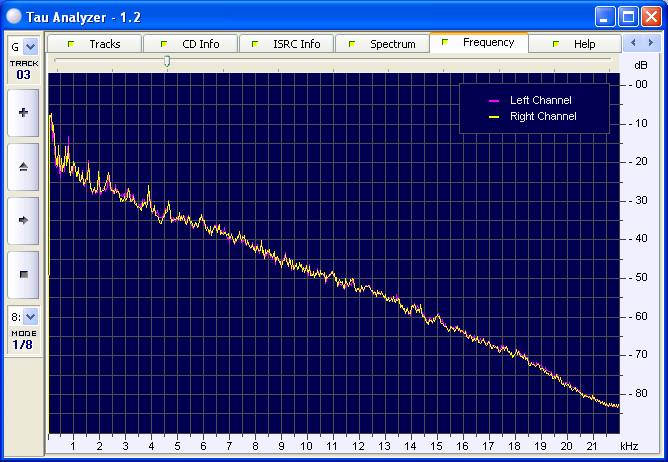Click the Right Channel yellow legend marker

(493, 117)
